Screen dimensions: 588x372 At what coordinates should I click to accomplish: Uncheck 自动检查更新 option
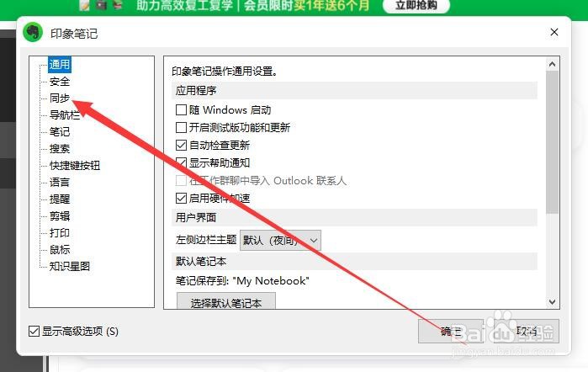click(181, 146)
